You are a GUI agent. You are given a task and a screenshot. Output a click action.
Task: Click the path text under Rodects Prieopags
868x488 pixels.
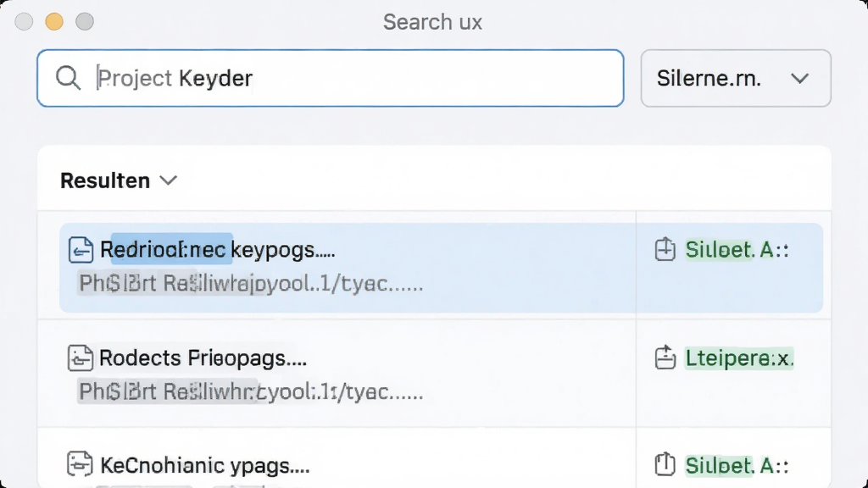[251, 391]
